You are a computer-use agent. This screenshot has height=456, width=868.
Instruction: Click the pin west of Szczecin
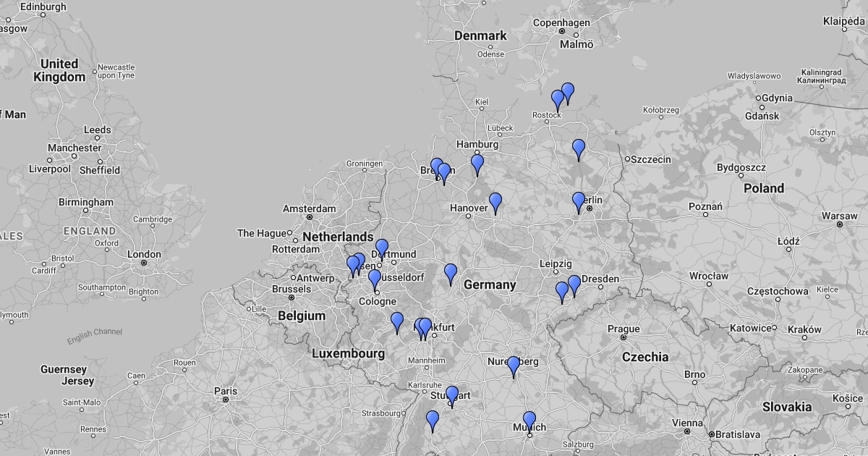click(579, 148)
